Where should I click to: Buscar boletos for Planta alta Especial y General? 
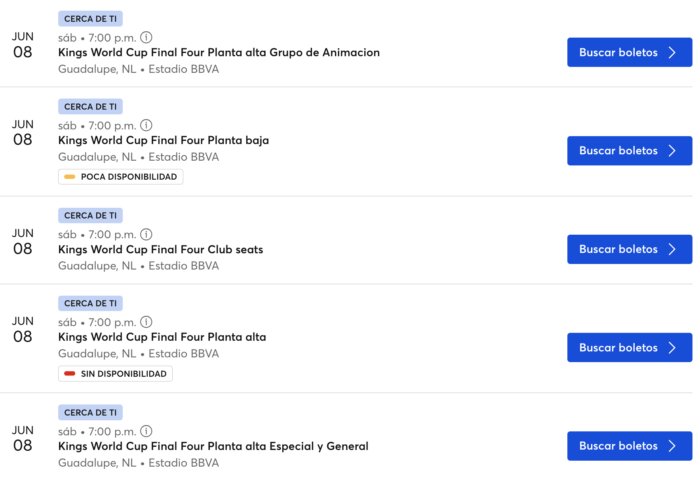tap(629, 446)
